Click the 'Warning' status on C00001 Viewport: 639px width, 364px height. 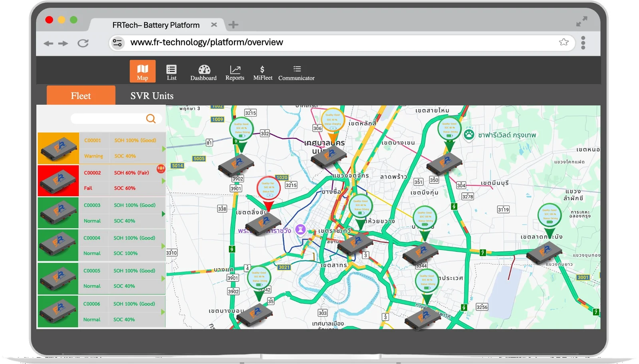tap(93, 156)
